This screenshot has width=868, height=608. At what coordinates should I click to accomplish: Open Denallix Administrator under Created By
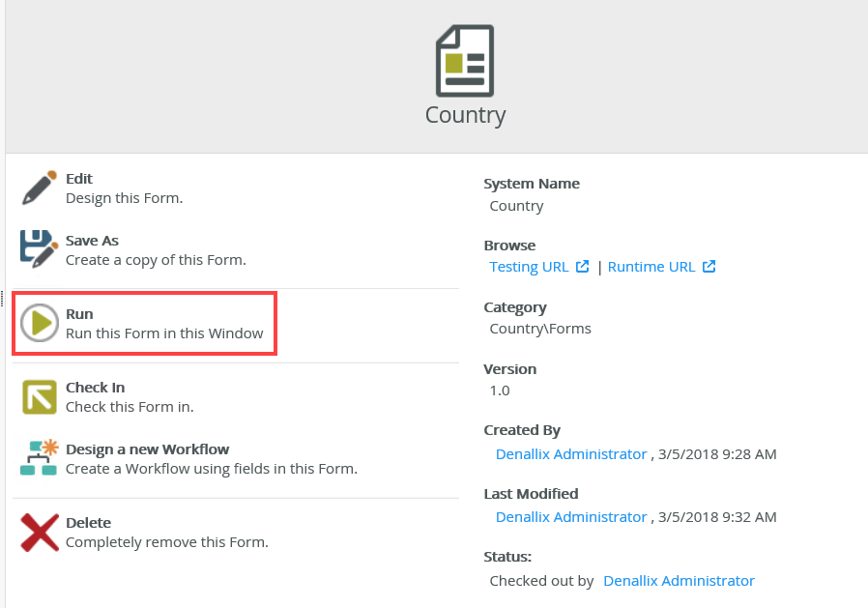pos(571,454)
